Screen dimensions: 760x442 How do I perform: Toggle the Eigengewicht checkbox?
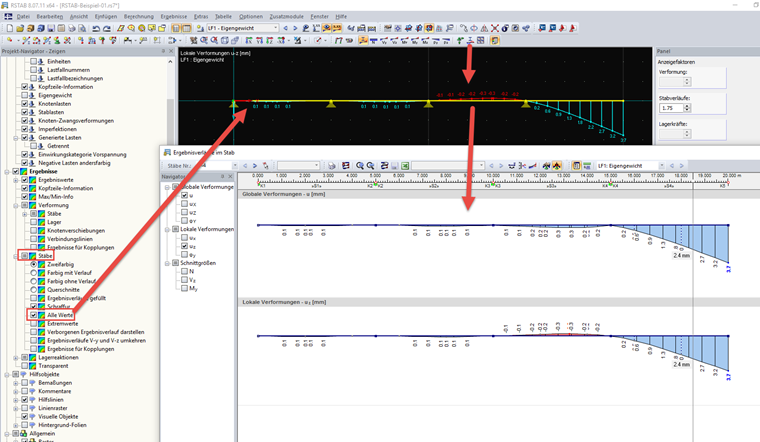25,95
